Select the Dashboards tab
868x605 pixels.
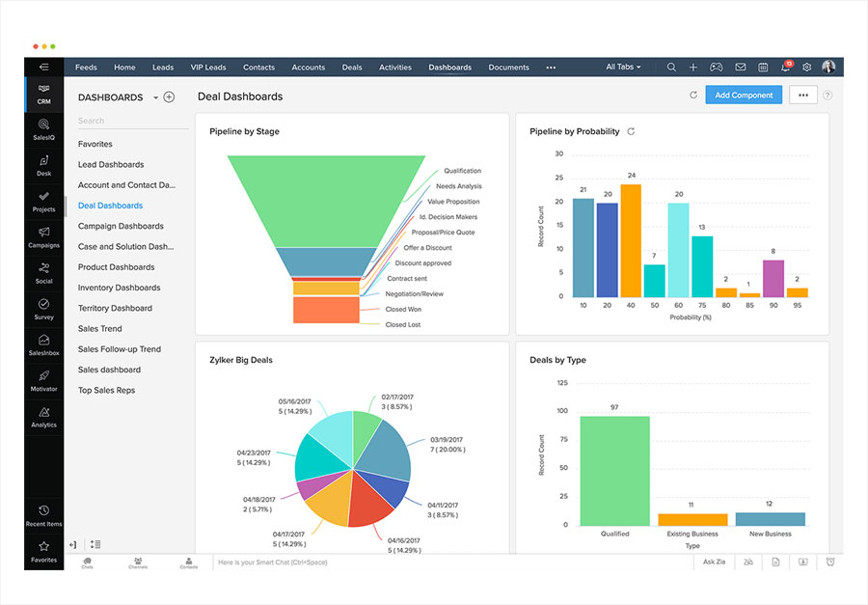pyautogui.click(x=450, y=67)
